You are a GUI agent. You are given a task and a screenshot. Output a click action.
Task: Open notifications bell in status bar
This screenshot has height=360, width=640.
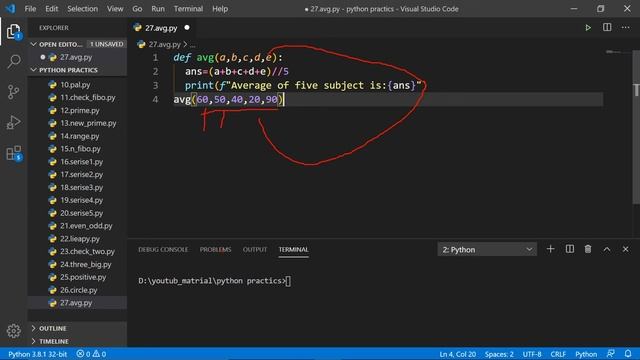click(x=628, y=353)
